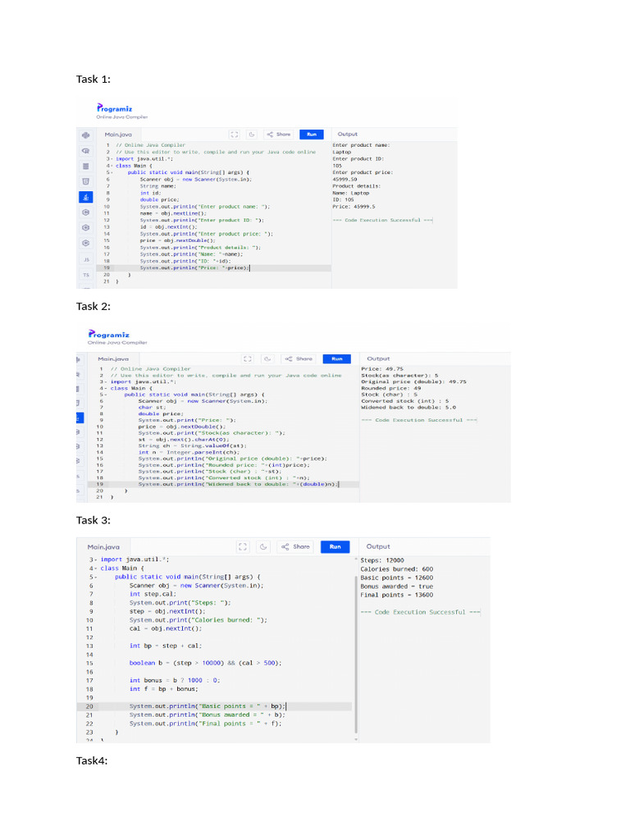Open the Main.java tab in Task 3 editor
630x840 pixels.
(103, 547)
